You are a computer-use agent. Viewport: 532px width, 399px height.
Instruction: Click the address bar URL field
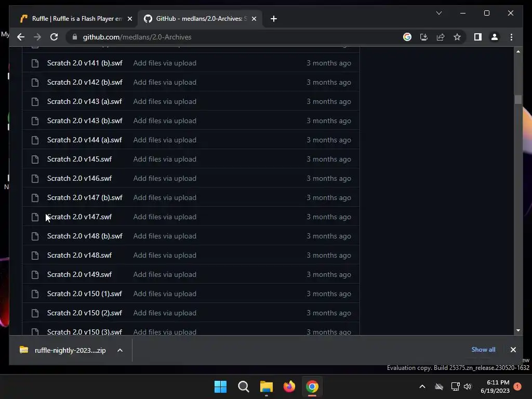(x=234, y=37)
